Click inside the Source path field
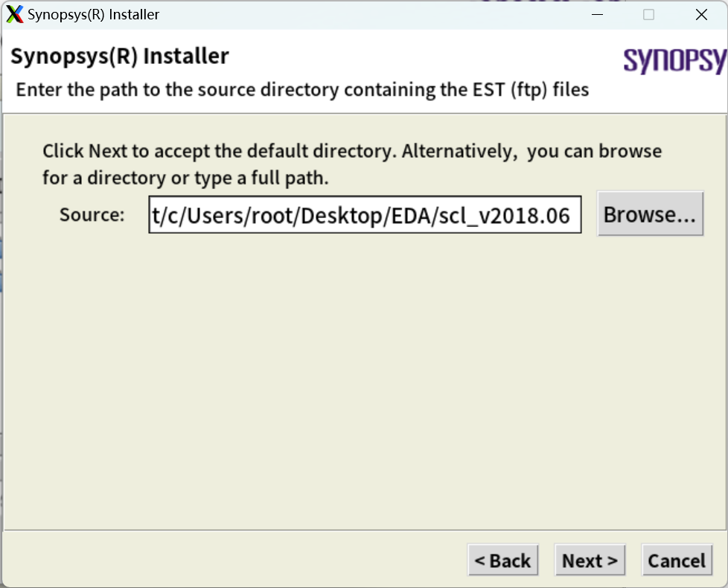This screenshot has width=728, height=588. coord(365,215)
